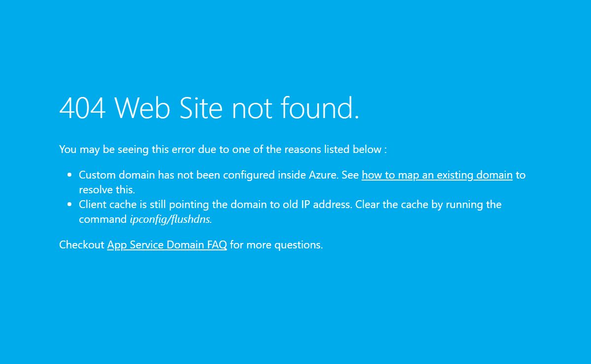The image size is (591, 364).
Task: Click 'not found.' in the page heading
Action: 295,108
